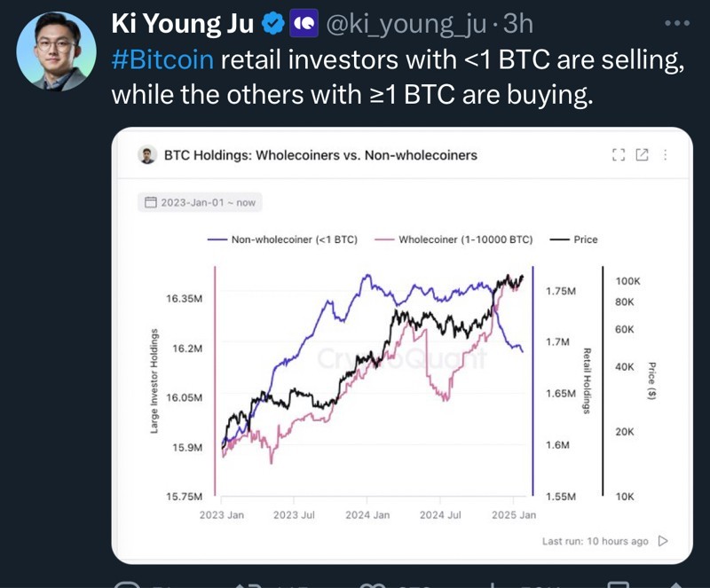Expand the chart to fullscreen
The width and height of the screenshot is (710, 588).
pyautogui.click(x=619, y=155)
